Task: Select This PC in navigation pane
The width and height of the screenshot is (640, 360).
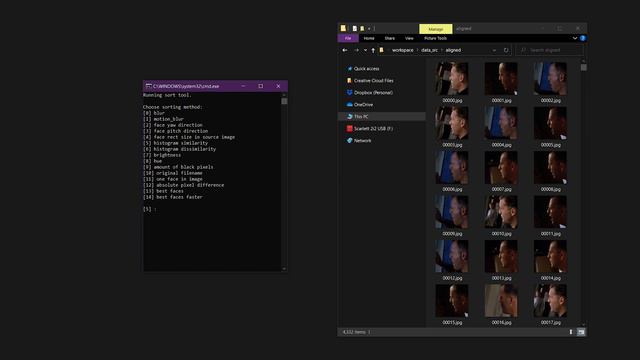Action: point(361,116)
